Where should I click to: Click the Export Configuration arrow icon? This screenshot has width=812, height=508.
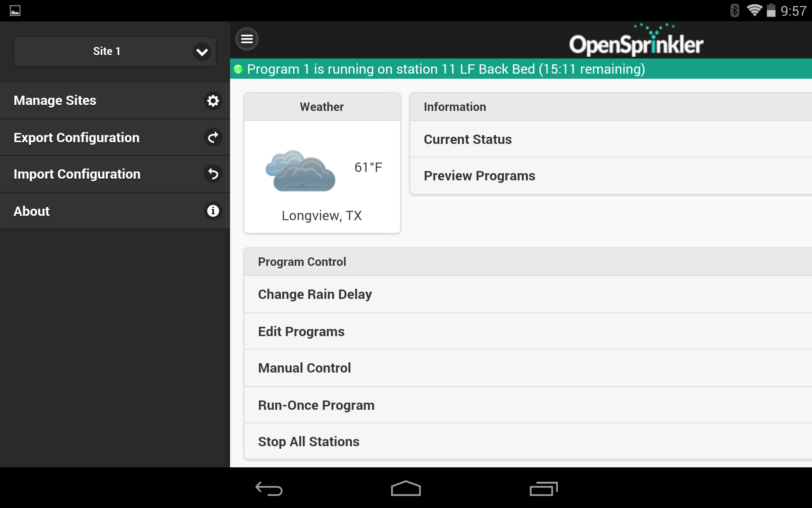213,137
